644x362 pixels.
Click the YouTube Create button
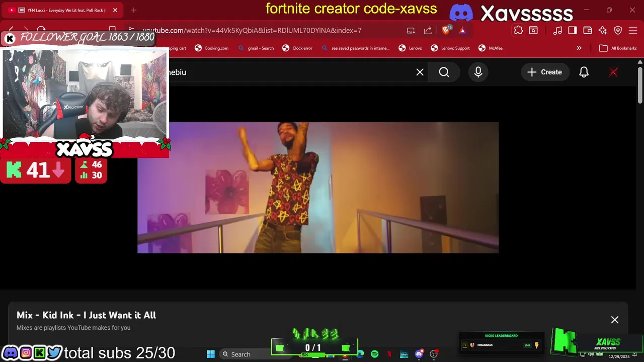[x=544, y=72]
